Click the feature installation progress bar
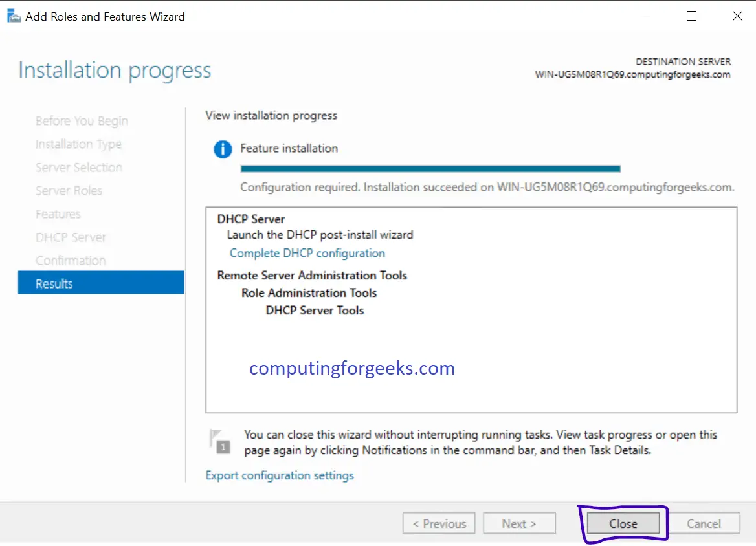Screen dimensions: 756x546 (x=430, y=169)
